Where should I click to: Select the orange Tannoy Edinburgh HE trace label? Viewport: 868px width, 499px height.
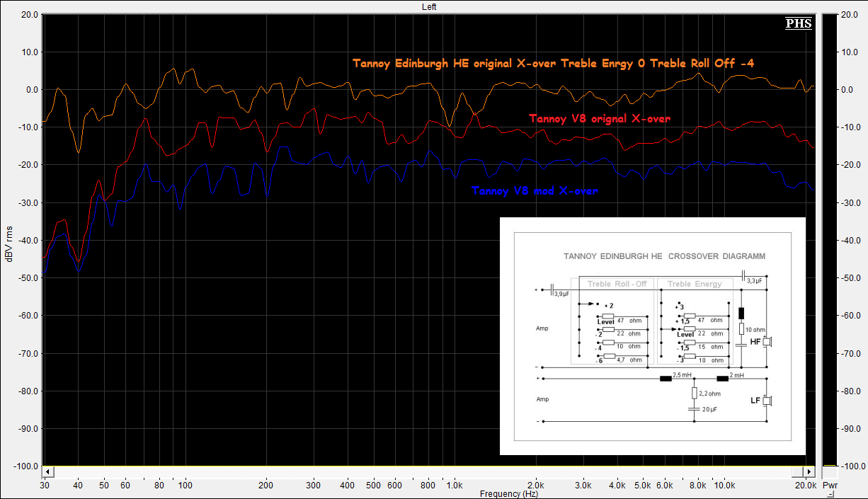point(553,64)
